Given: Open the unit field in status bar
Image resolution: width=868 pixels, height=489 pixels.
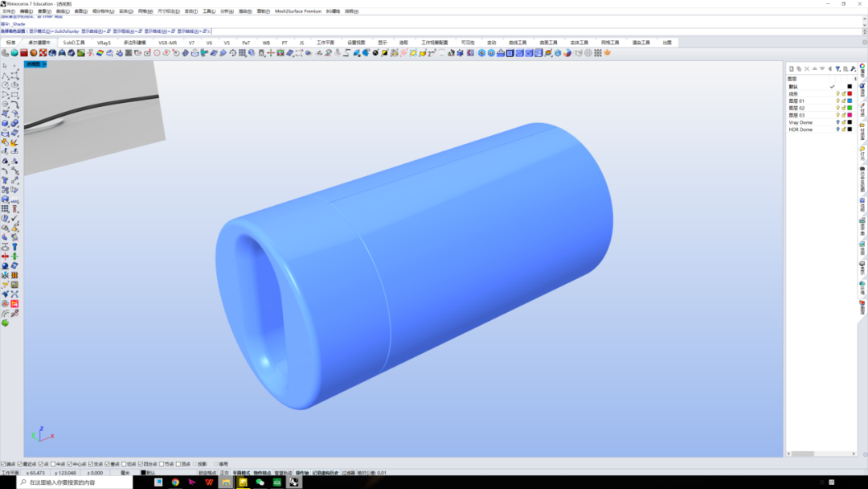Looking at the screenshot, I should pos(125,473).
